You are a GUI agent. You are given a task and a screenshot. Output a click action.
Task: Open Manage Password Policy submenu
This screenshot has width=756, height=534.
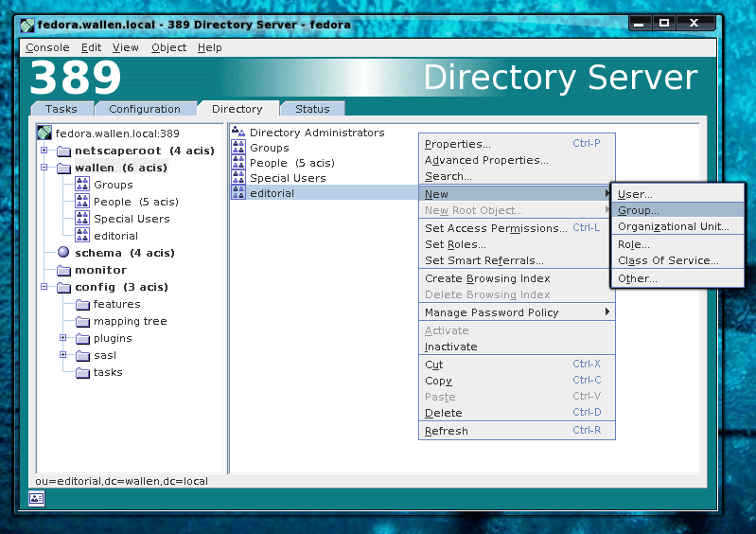(x=517, y=312)
